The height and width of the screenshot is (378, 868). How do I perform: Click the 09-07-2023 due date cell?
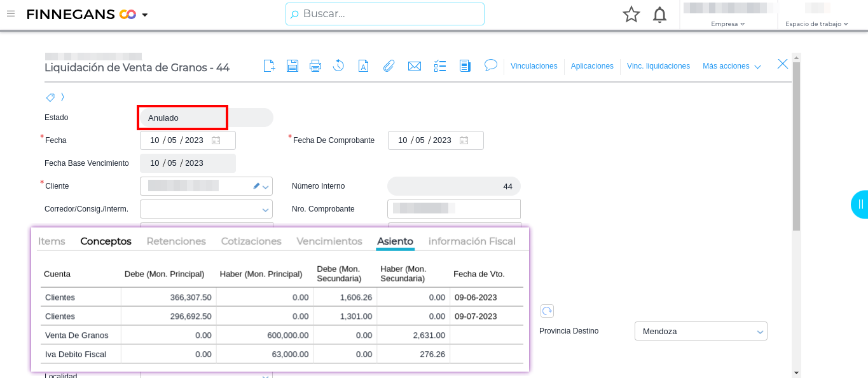(x=475, y=316)
